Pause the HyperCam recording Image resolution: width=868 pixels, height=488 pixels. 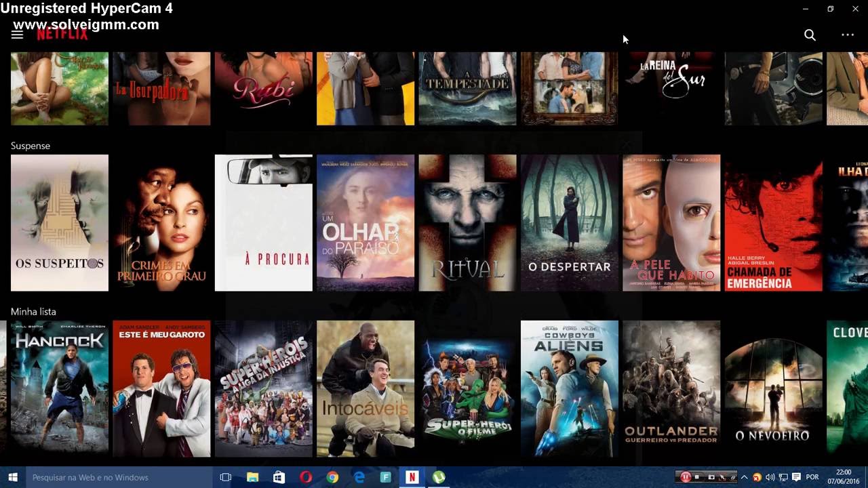[686, 477]
